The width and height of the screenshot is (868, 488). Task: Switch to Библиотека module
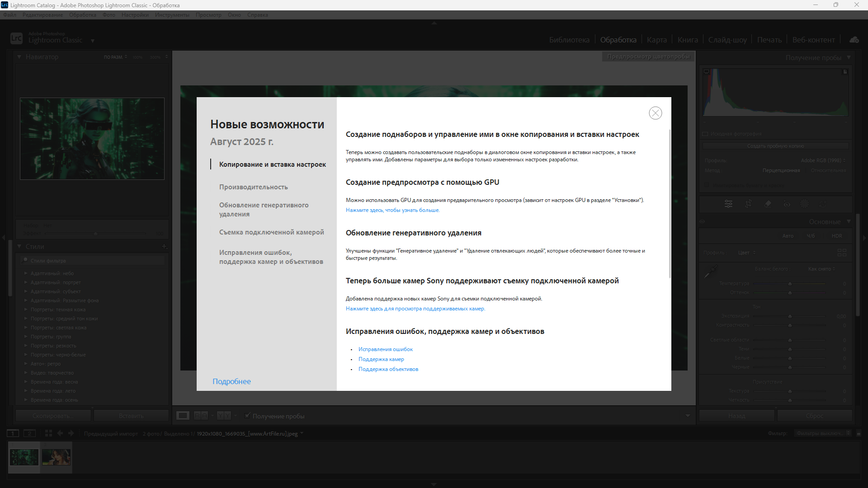569,40
